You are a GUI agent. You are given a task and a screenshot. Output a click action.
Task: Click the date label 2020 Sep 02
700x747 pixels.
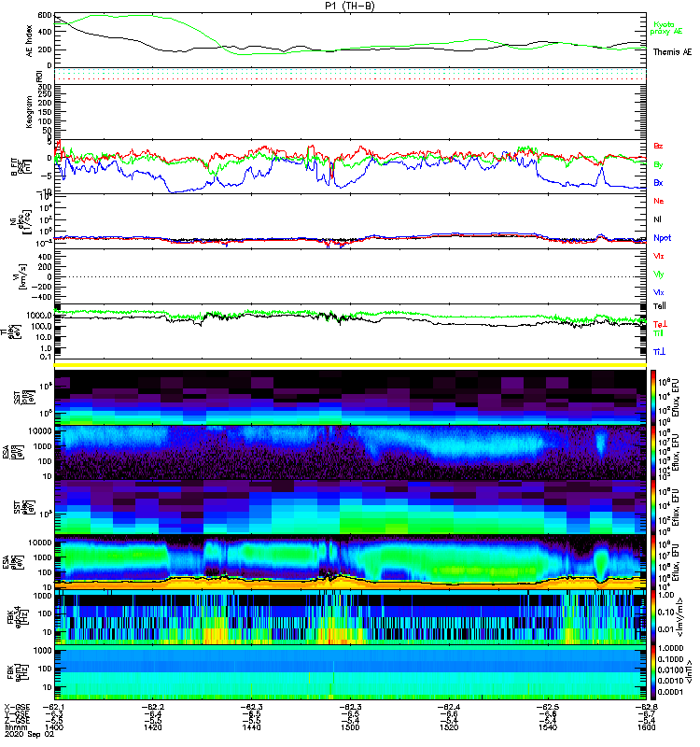click(x=30, y=735)
